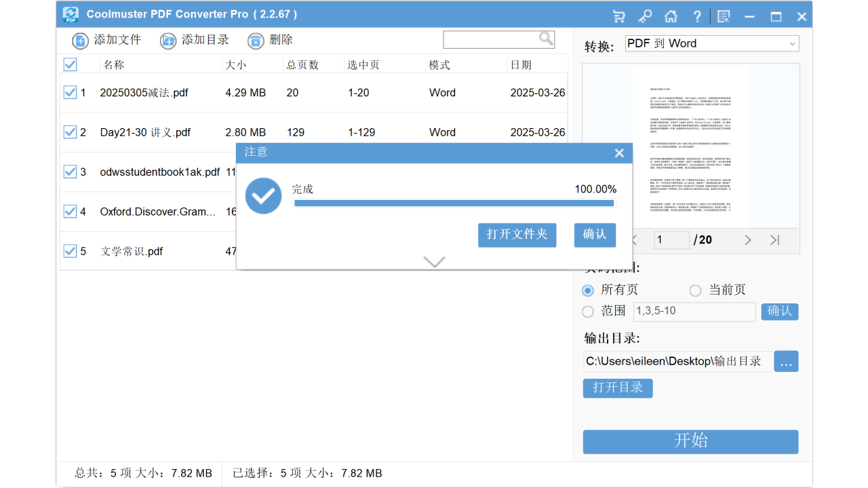Add a folder with the 添加目录 icon
Viewport: 868px width, 488px height.
point(167,41)
